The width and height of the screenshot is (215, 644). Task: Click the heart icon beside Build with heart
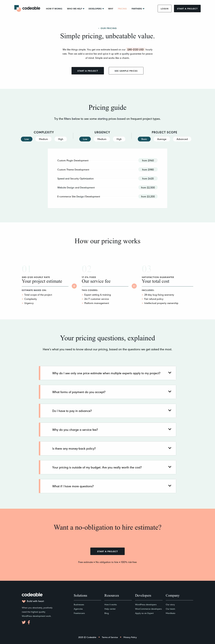[24, 601]
